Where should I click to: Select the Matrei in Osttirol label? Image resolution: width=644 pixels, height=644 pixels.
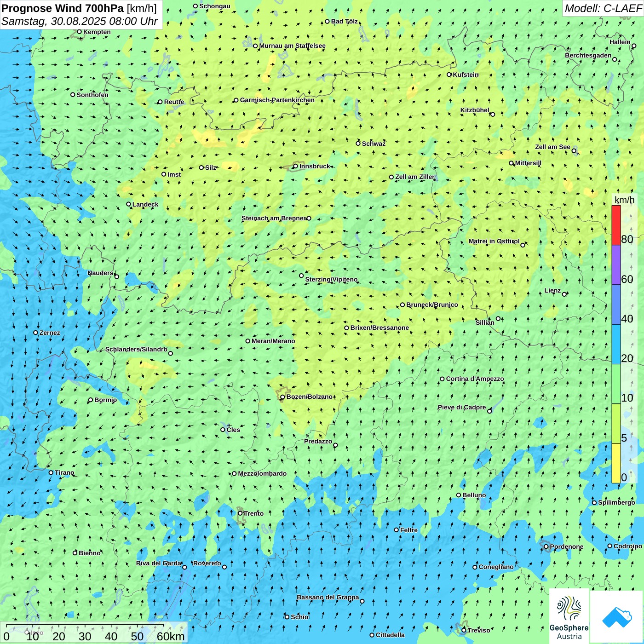tap(494, 241)
